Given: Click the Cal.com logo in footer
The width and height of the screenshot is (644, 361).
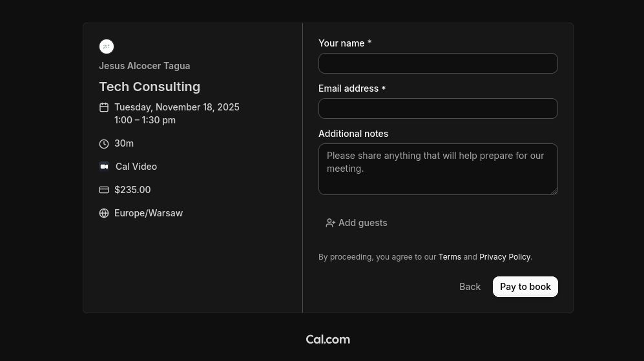Looking at the screenshot, I should [327, 340].
